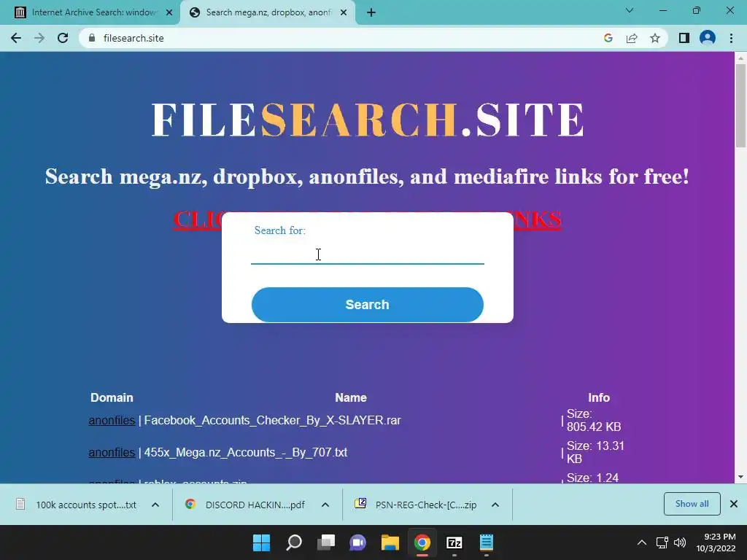The width and height of the screenshot is (747, 560).
Task: Click the scrollbar down arrow
Action: (x=740, y=477)
